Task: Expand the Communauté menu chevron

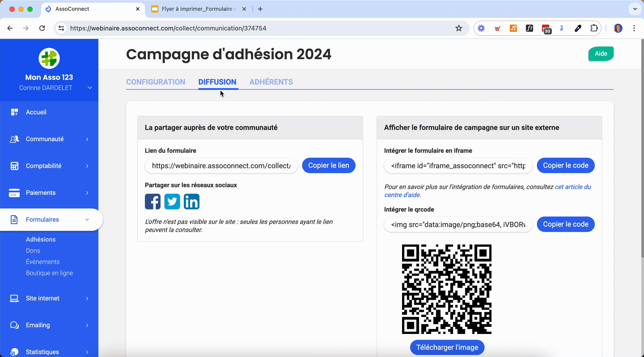Action: coord(87,139)
